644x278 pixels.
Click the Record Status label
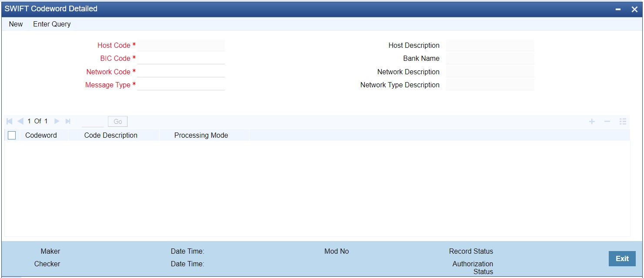[471, 252]
